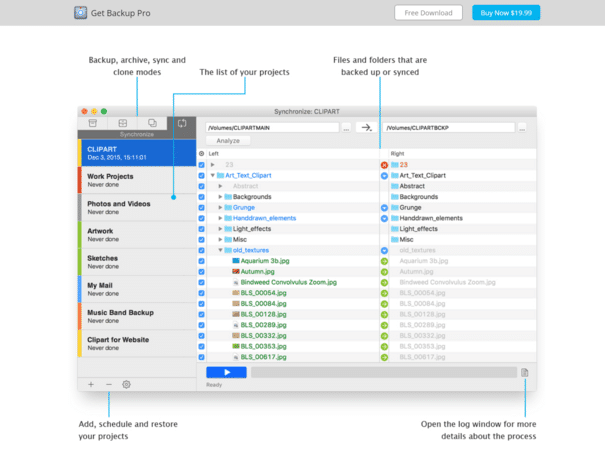Image resolution: width=605 pixels, height=450 pixels.
Task: Select the Synchronize mode icon
Action: (x=182, y=123)
